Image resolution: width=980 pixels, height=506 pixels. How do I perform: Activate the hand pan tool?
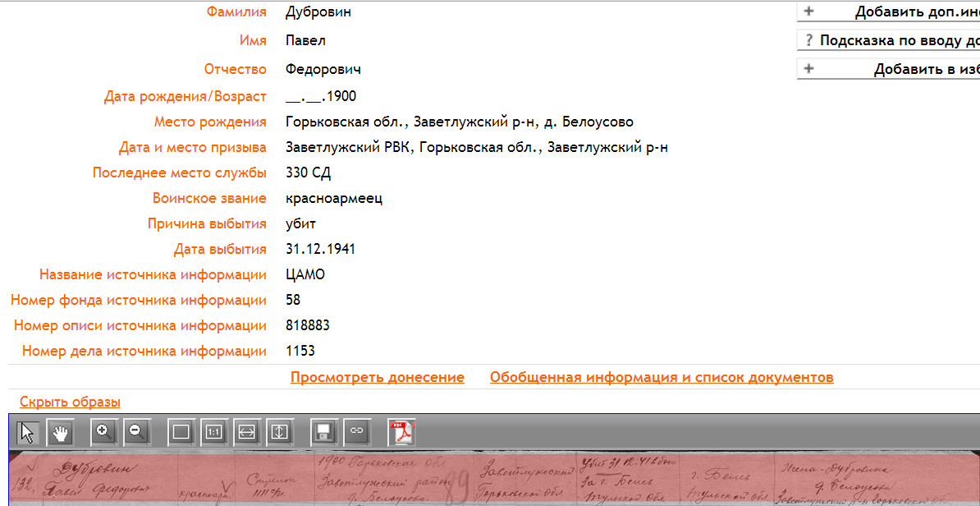60,431
